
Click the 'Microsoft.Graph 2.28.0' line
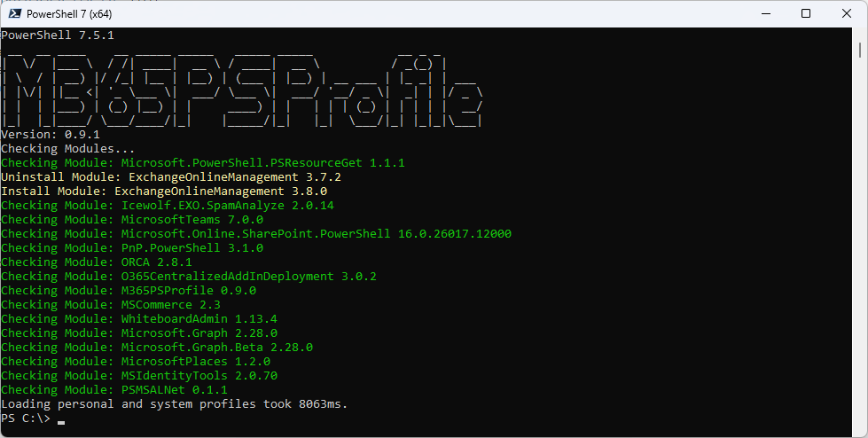[x=139, y=332]
